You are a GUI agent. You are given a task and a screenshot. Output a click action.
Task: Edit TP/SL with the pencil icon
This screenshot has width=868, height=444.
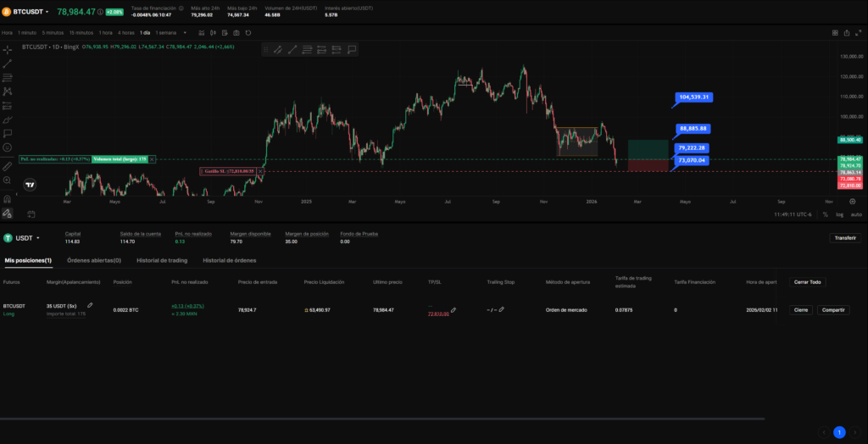pyautogui.click(x=453, y=310)
